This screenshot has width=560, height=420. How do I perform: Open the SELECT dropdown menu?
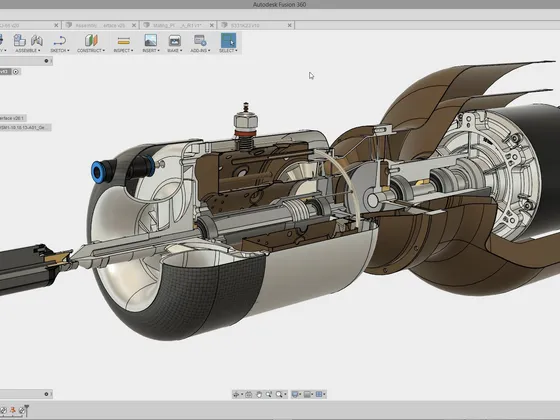click(228, 51)
